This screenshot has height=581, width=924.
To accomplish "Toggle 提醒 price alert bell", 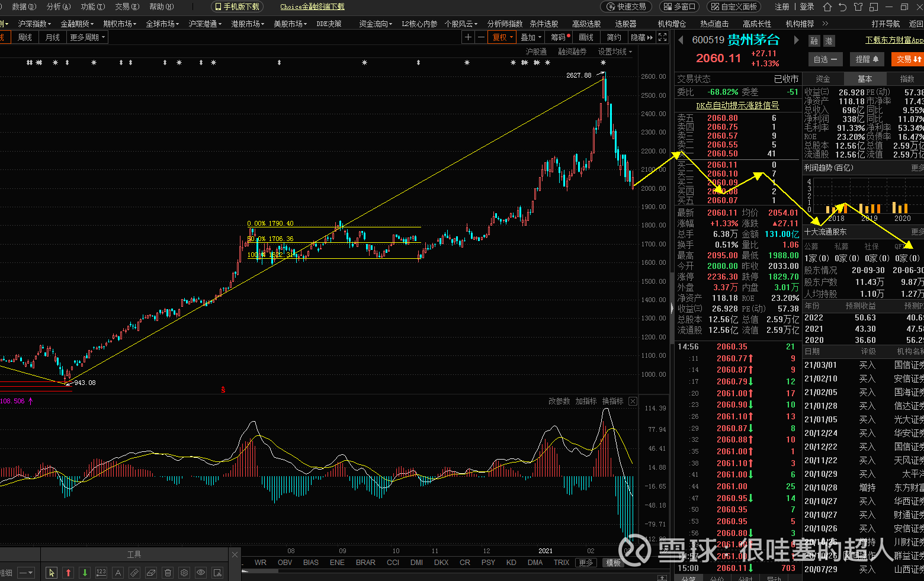I will [867, 59].
